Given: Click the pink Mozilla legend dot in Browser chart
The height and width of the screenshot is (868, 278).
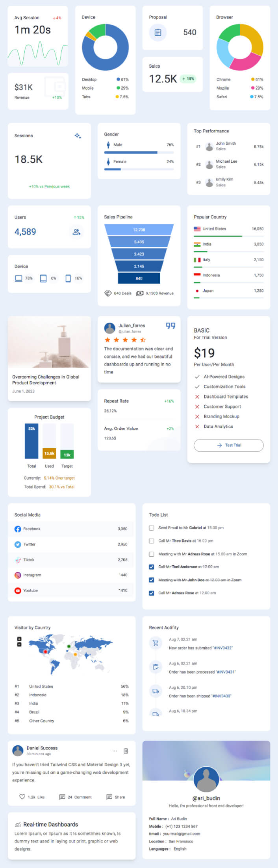Looking at the screenshot, I should point(253,88).
